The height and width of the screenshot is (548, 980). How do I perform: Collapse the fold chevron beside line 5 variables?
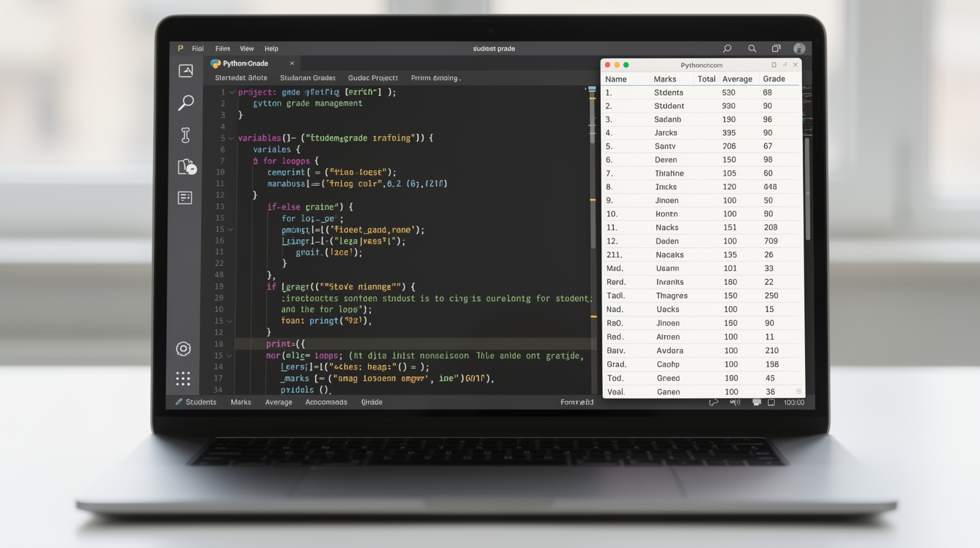click(x=232, y=138)
